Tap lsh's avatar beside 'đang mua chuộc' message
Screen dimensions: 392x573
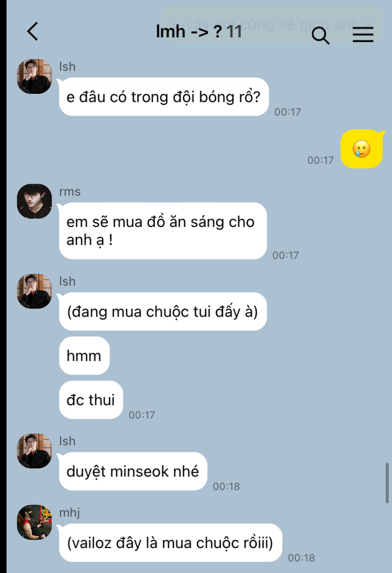(x=34, y=291)
